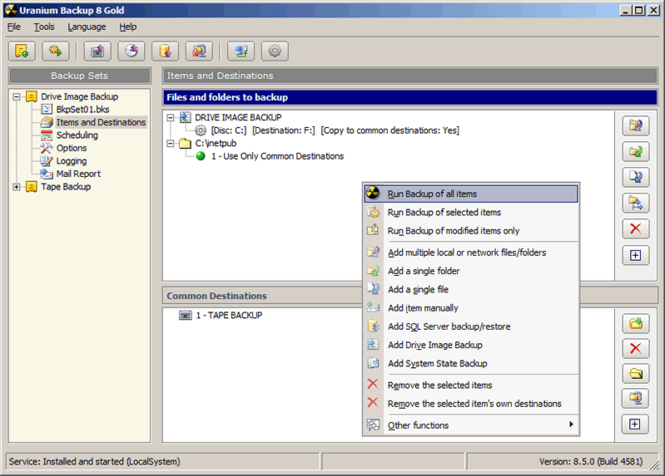This screenshot has width=665, height=476.
Task: Click the red lock computer toolbar icon
Action: coord(199,51)
